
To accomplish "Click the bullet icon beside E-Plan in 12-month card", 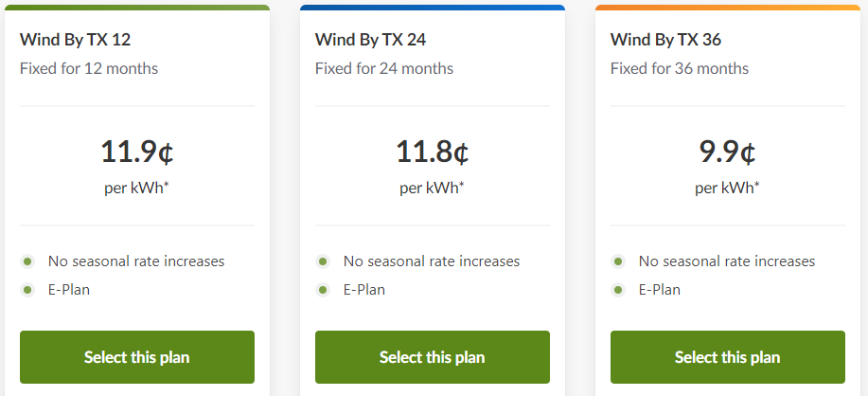I will [x=28, y=290].
